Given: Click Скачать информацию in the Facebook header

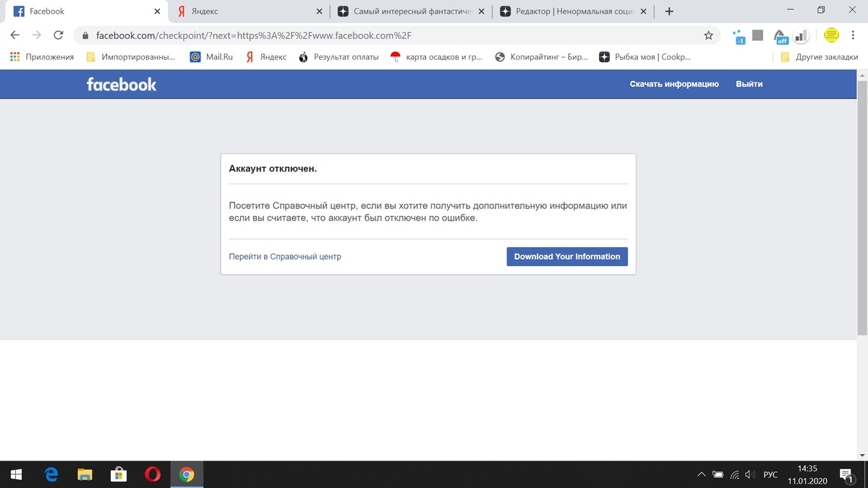Looking at the screenshot, I should coord(674,84).
